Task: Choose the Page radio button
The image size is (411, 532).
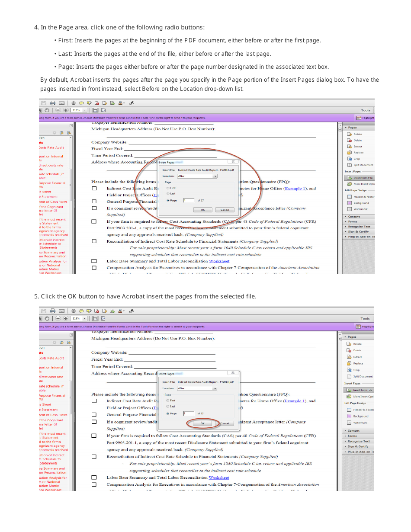Action: 168,200
